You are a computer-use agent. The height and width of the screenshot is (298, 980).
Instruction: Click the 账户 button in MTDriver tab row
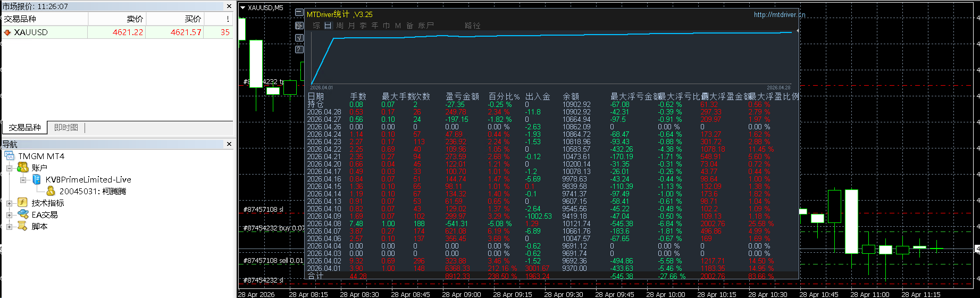426,26
